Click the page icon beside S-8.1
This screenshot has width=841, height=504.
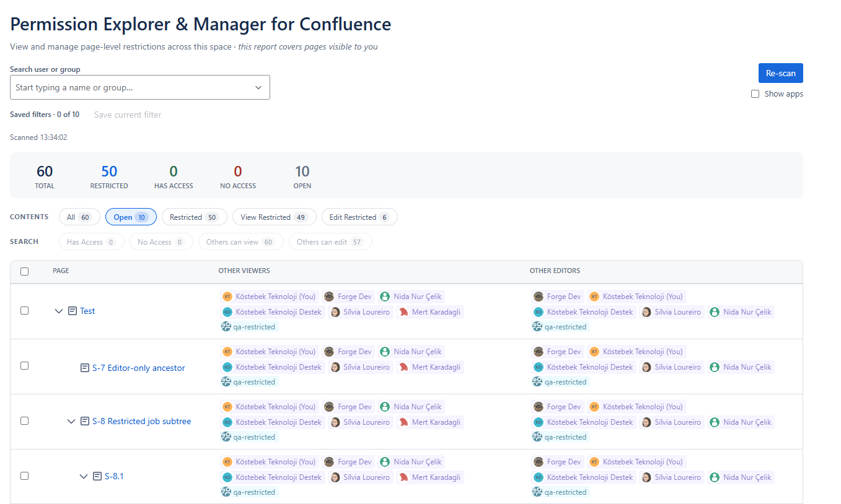[x=97, y=476]
